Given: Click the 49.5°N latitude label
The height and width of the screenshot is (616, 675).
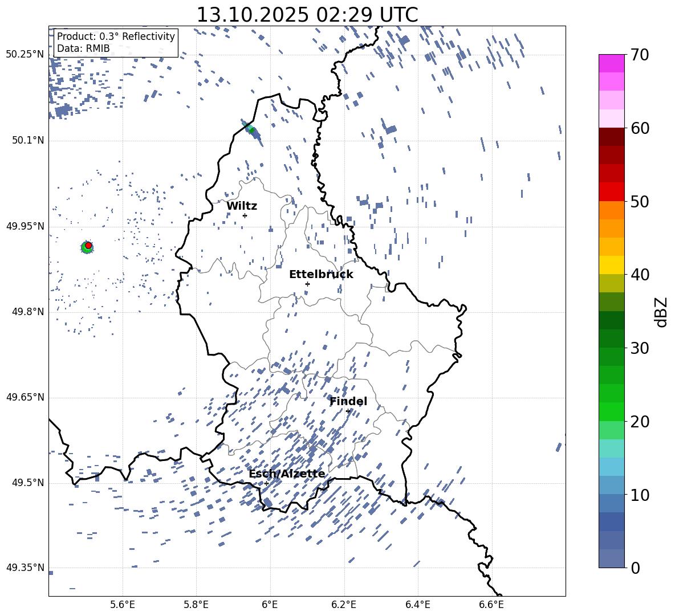Looking at the screenshot, I should pyautogui.click(x=27, y=483).
